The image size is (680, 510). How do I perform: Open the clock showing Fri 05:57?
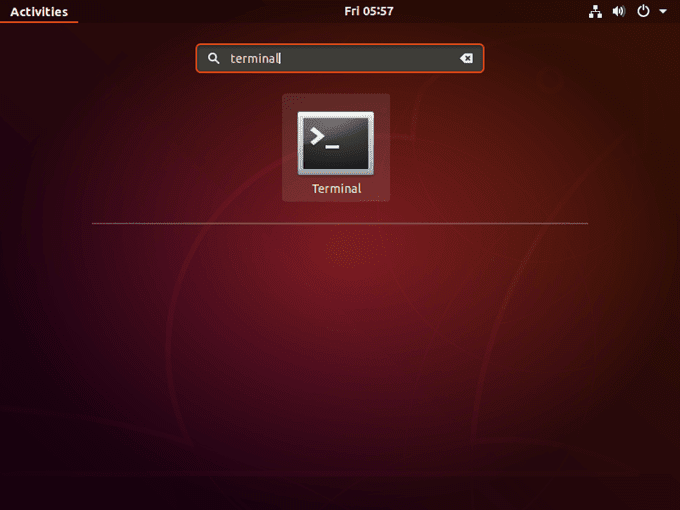369,11
